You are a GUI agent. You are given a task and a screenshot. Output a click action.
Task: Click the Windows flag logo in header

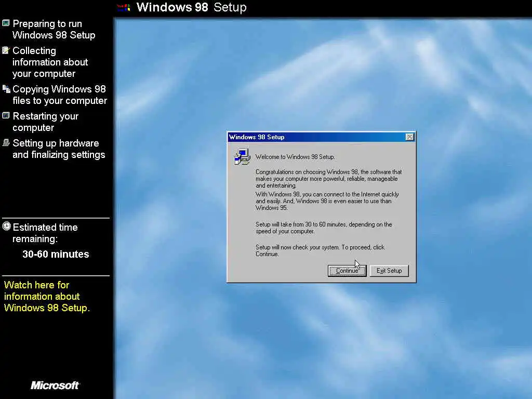[123, 7]
